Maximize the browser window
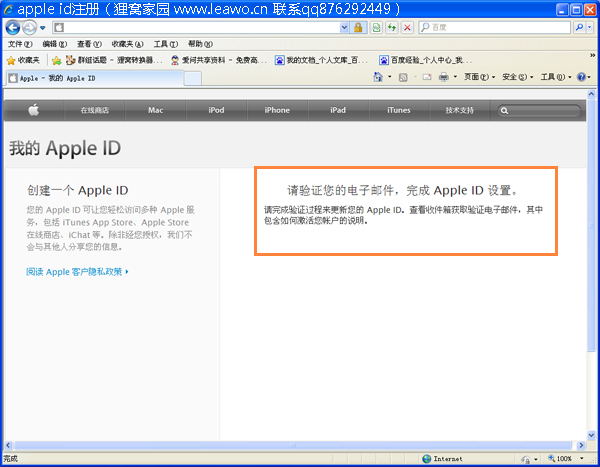This screenshot has width=600, height=467. (576, 10)
